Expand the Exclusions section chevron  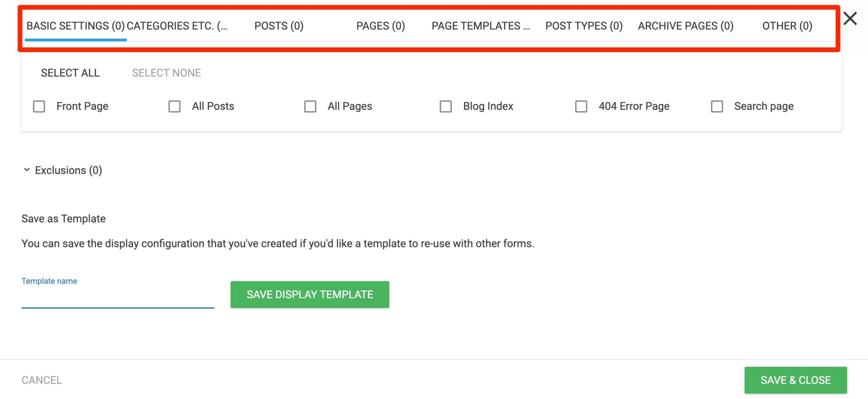click(x=27, y=170)
